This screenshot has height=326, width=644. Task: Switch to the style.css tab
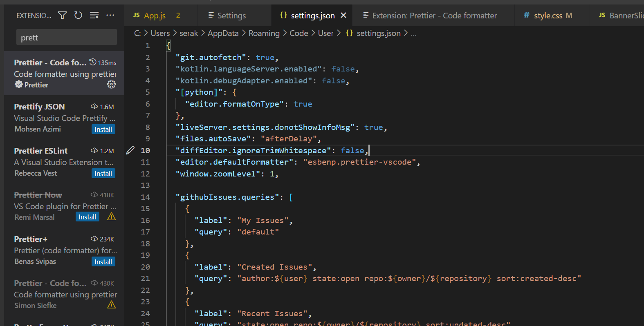tap(552, 16)
